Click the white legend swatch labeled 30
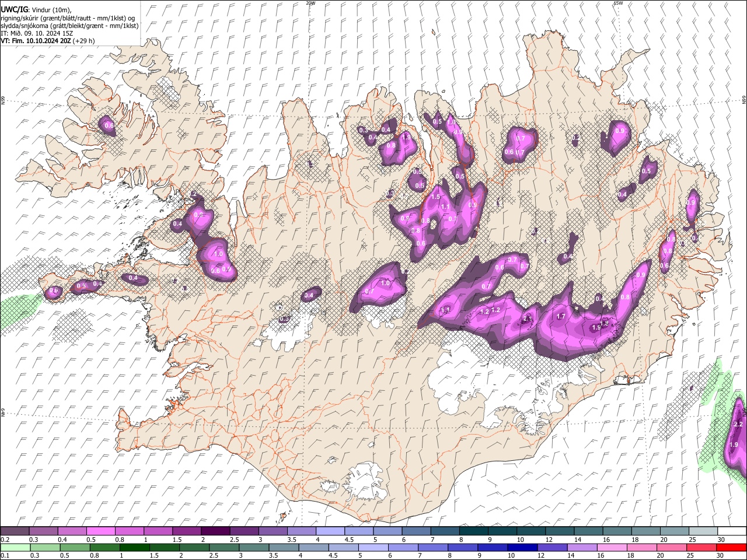This screenshot has height=560, width=747. [731, 531]
